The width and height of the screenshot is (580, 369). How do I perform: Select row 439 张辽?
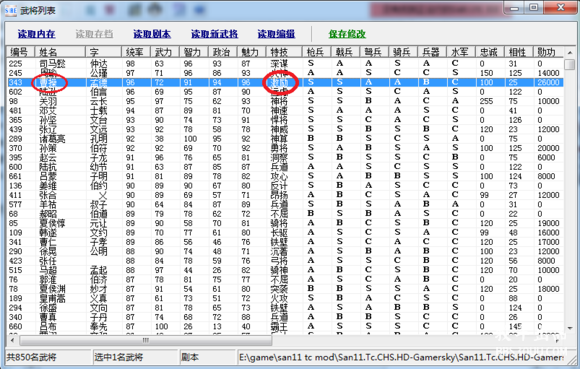pos(285,129)
